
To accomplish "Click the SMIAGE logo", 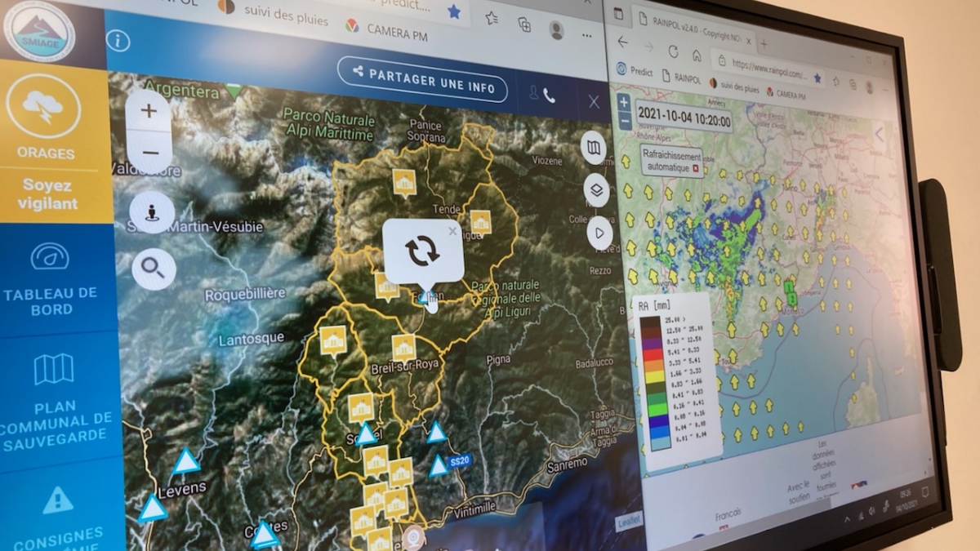I will click(39, 30).
